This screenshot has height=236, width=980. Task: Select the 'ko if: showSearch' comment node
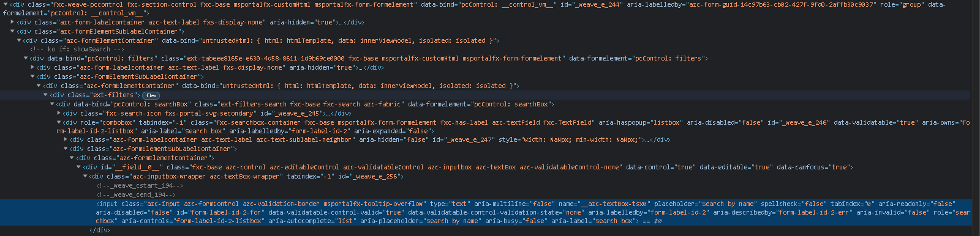pyautogui.click(x=77, y=50)
